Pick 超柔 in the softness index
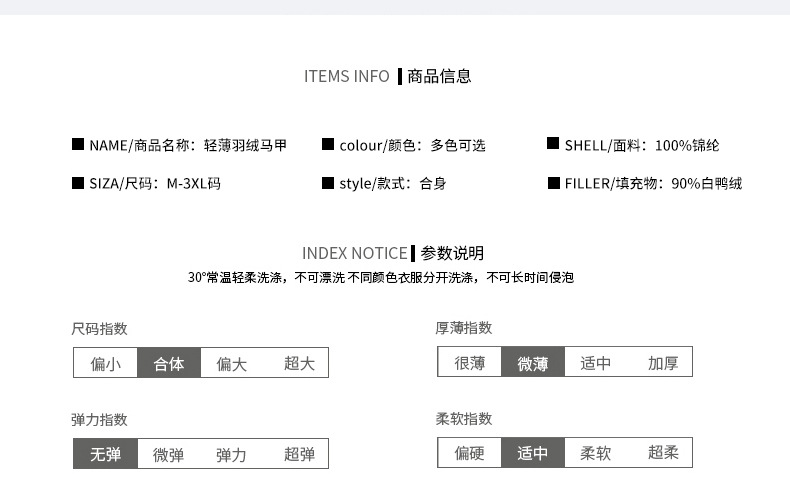Image resolution: width=790 pixels, height=501 pixels. click(x=663, y=453)
